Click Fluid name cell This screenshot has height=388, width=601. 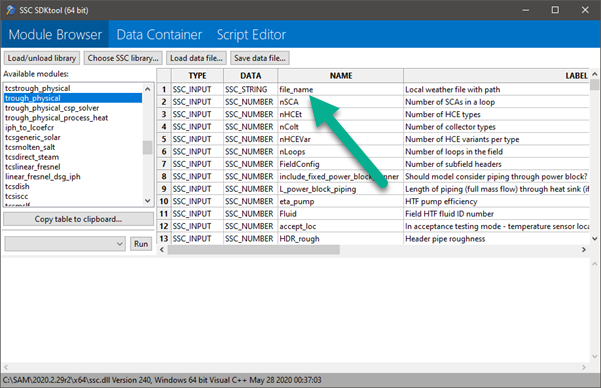pyautogui.click(x=340, y=214)
